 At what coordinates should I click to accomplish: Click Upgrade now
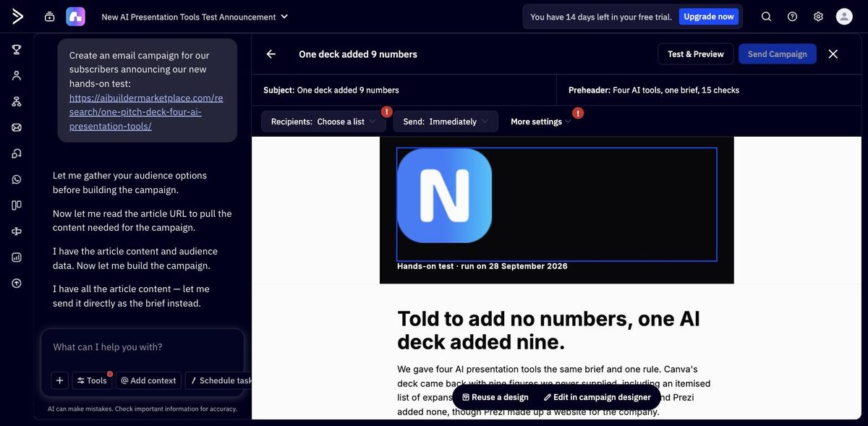click(709, 17)
